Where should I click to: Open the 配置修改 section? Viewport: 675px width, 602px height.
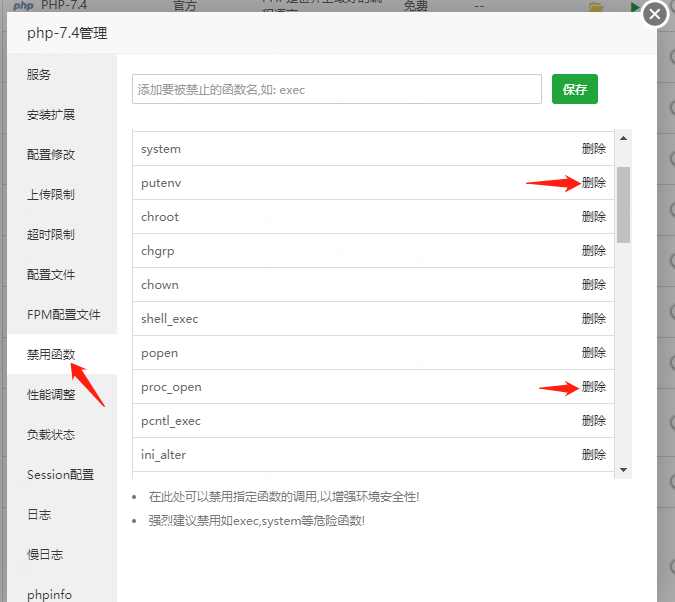pyautogui.click(x=51, y=155)
